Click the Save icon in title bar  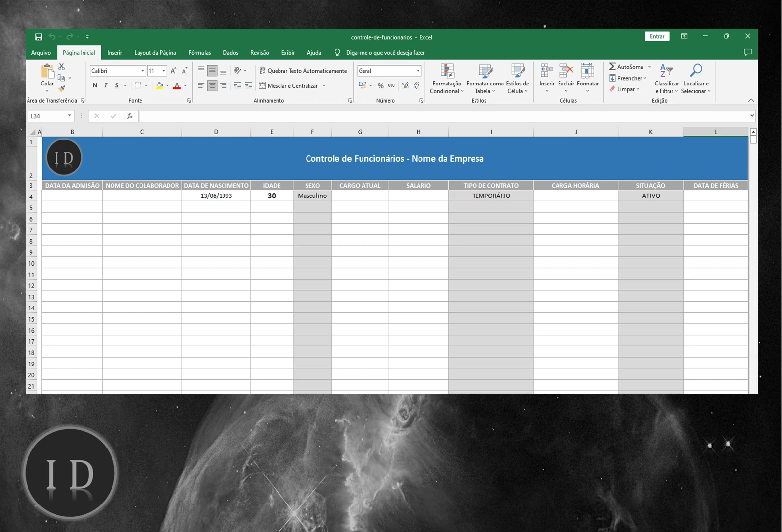point(38,37)
